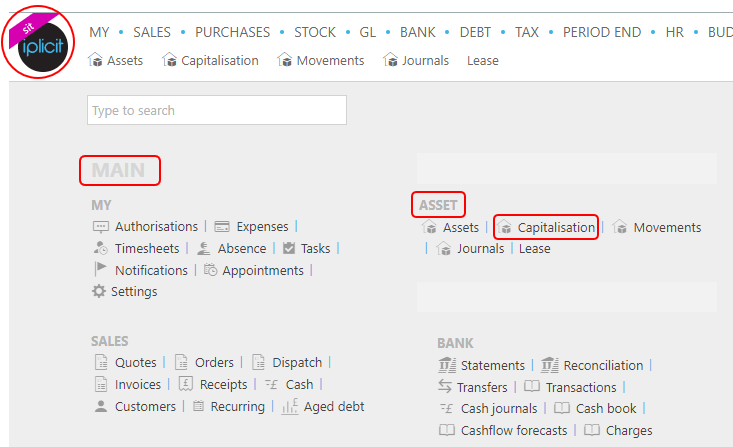Open the PERIOD END menu
This screenshot has width=733, height=447.
pyautogui.click(x=602, y=32)
